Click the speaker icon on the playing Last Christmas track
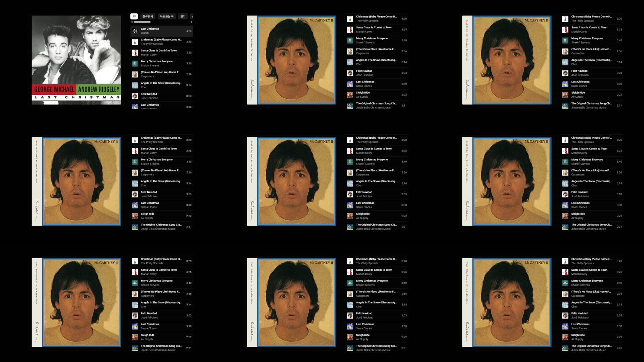 135,31
